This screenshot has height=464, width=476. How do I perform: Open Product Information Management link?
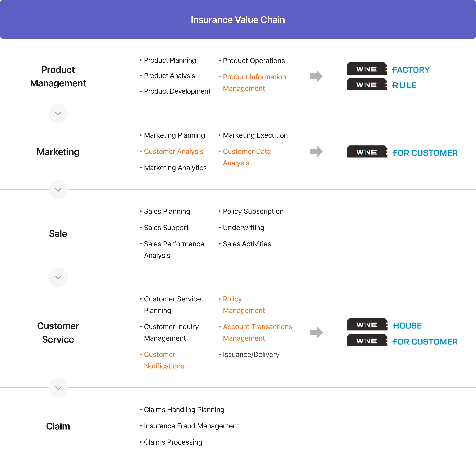pos(254,83)
